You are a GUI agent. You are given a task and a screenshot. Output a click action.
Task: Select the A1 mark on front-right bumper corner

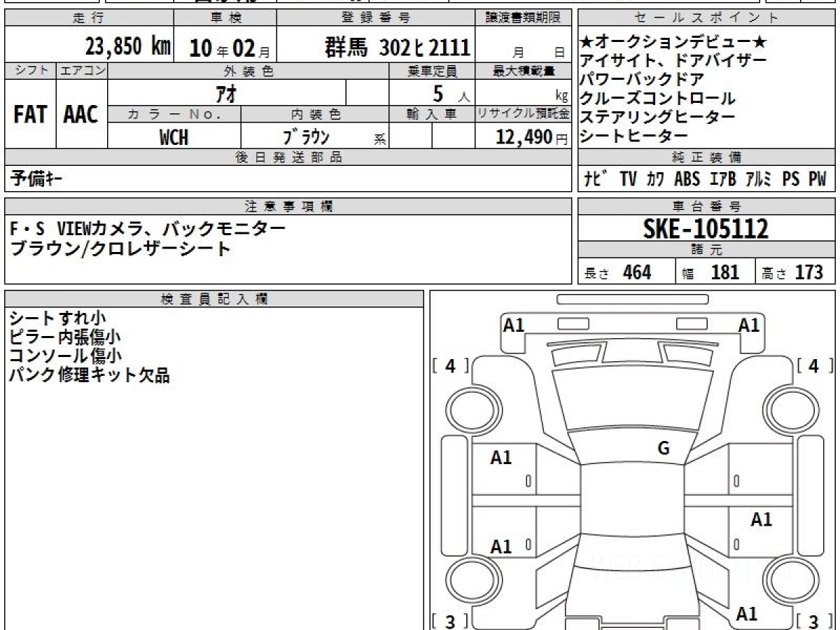click(749, 325)
